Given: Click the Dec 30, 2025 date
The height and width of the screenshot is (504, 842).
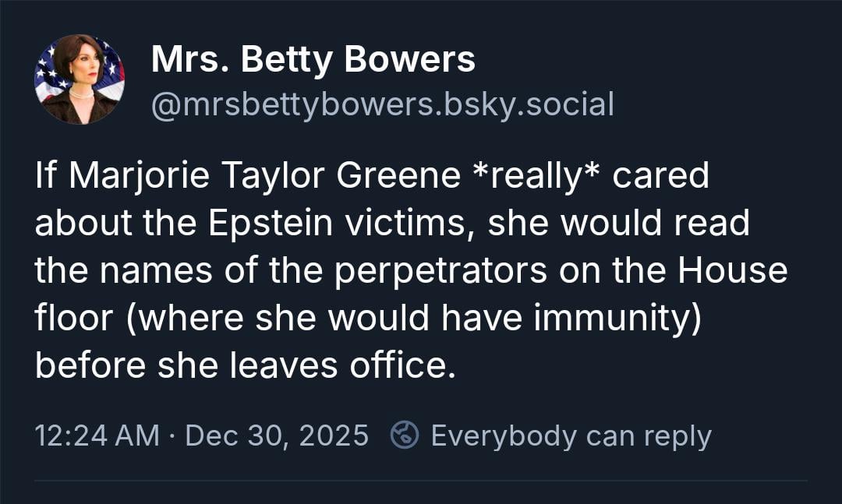Looking at the screenshot, I should pos(277,435).
